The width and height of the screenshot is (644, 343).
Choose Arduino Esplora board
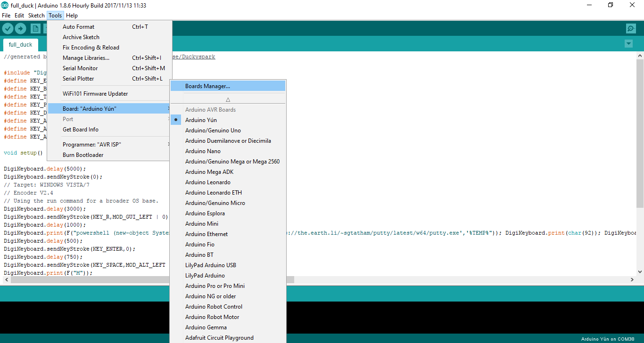coord(228,213)
